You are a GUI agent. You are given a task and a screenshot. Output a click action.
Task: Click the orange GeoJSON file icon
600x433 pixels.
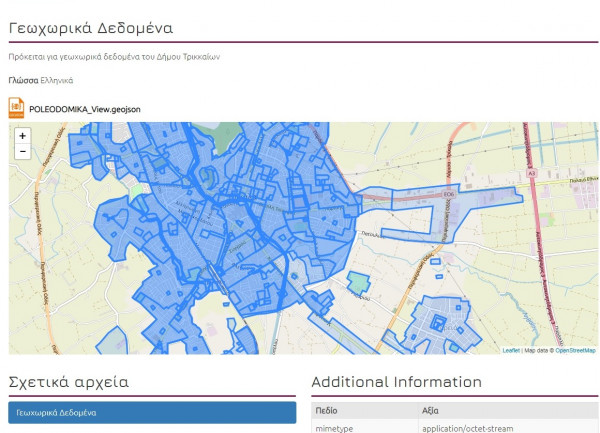[16, 107]
